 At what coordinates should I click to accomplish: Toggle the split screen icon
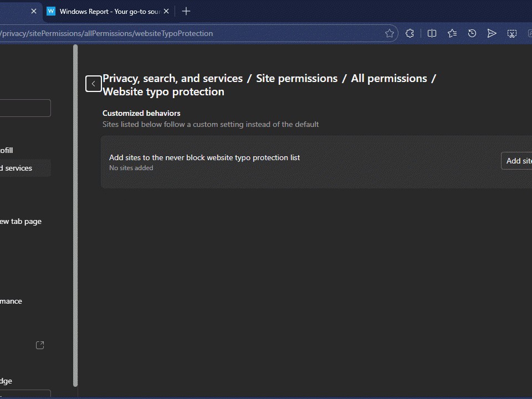(432, 33)
